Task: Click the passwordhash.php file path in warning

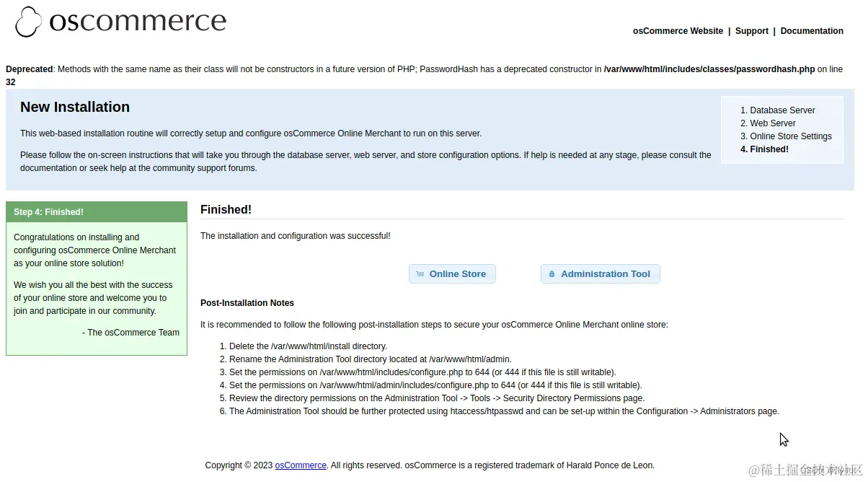Action: tap(709, 69)
